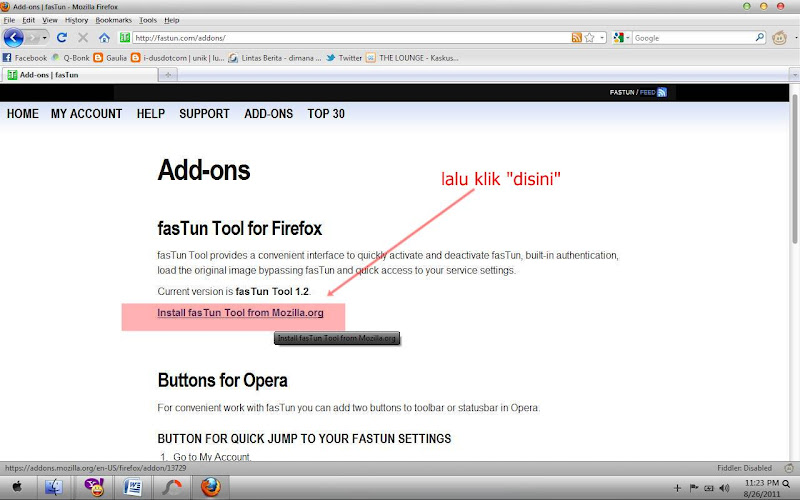This screenshot has width=800, height=500.
Task: Open the orange swirl app in the taskbar
Action: [172, 487]
